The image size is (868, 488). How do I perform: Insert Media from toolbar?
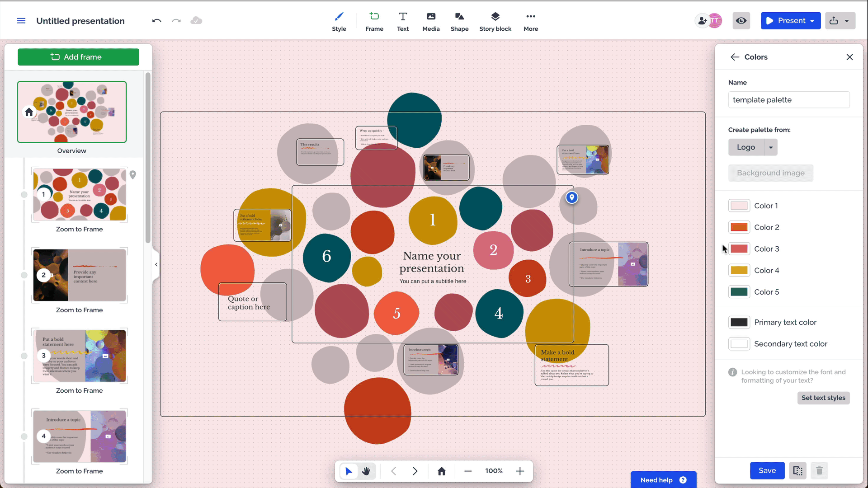pyautogui.click(x=431, y=21)
